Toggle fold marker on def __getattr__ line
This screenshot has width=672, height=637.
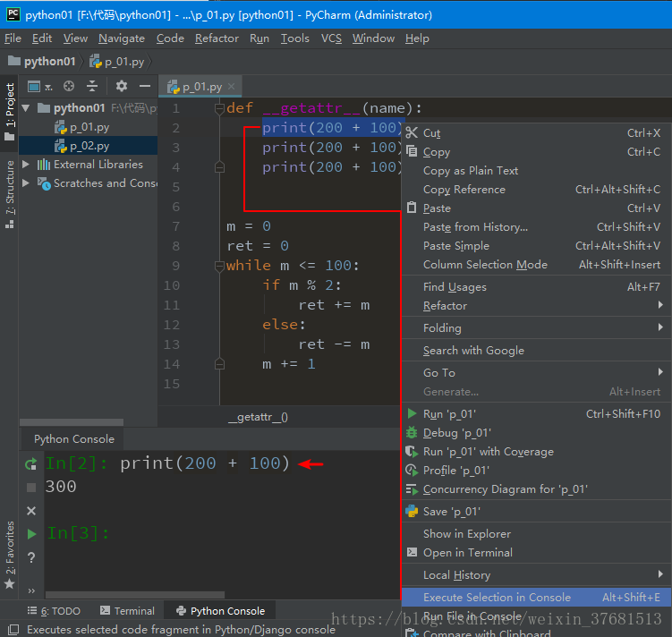click(219, 108)
